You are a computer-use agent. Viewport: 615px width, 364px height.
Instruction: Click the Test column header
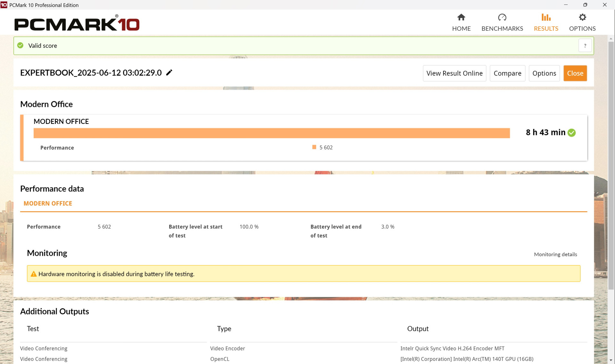point(33,329)
